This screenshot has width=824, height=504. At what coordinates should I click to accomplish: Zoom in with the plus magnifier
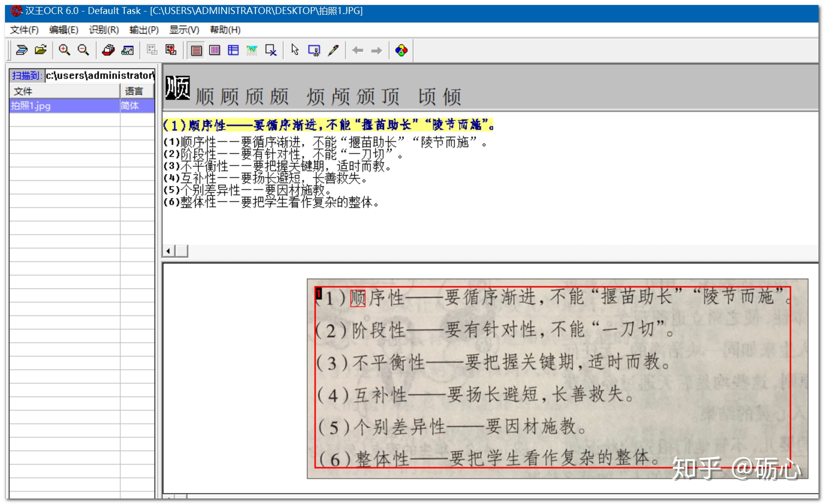click(65, 50)
